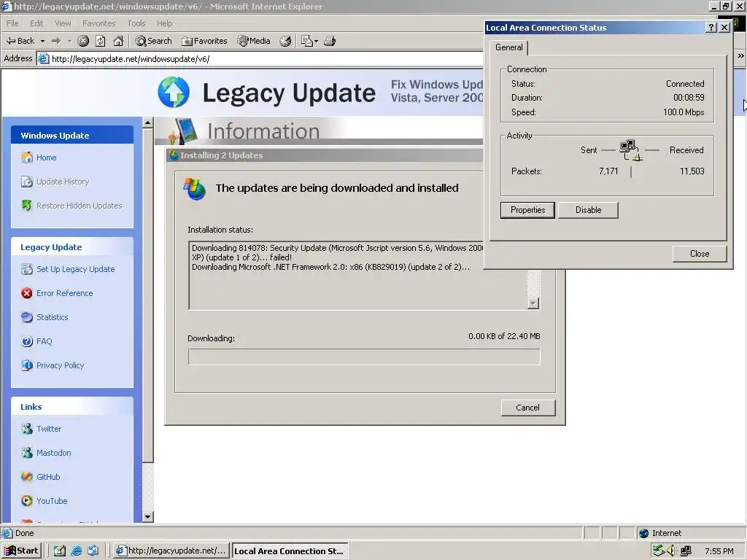Click the Forward arrow toolbar button
747x560 pixels.
pyautogui.click(x=56, y=41)
